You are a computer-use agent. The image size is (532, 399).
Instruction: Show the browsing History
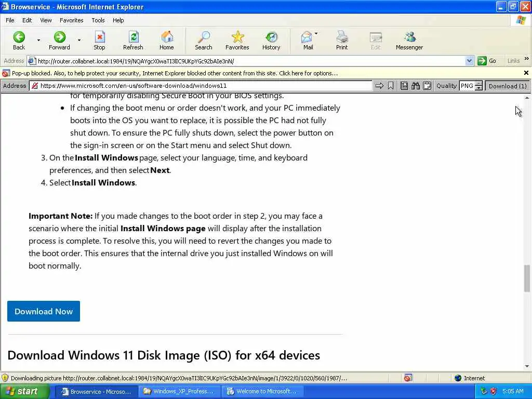(271, 41)
